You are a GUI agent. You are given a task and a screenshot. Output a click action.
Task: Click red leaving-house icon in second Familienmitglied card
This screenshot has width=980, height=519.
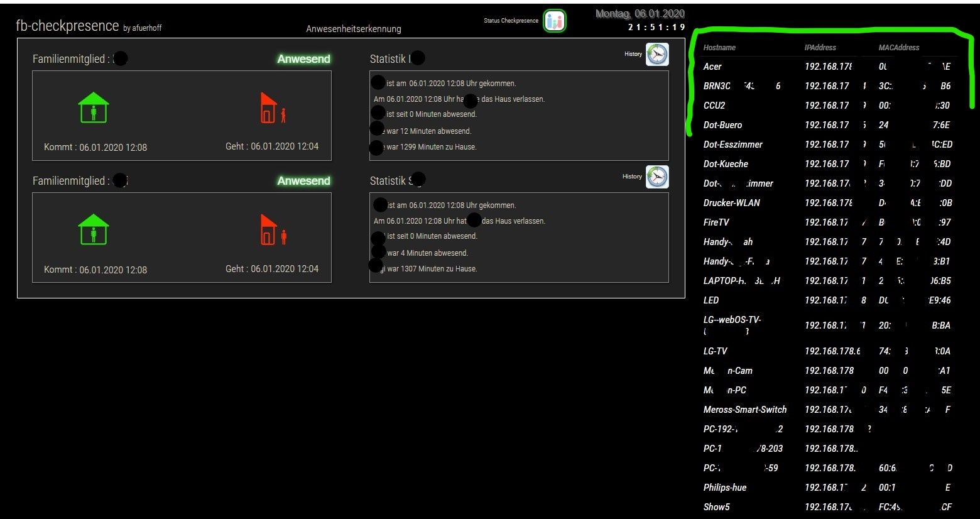(273, 229)
